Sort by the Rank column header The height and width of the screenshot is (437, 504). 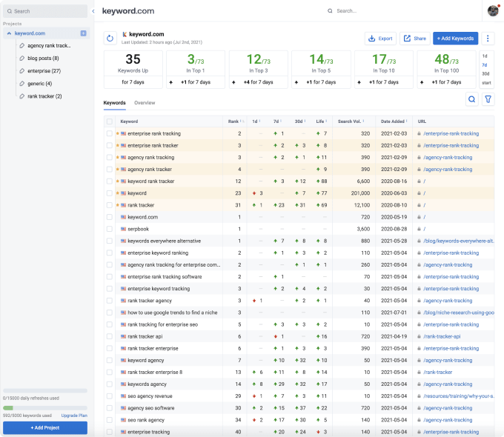point(233,121)
